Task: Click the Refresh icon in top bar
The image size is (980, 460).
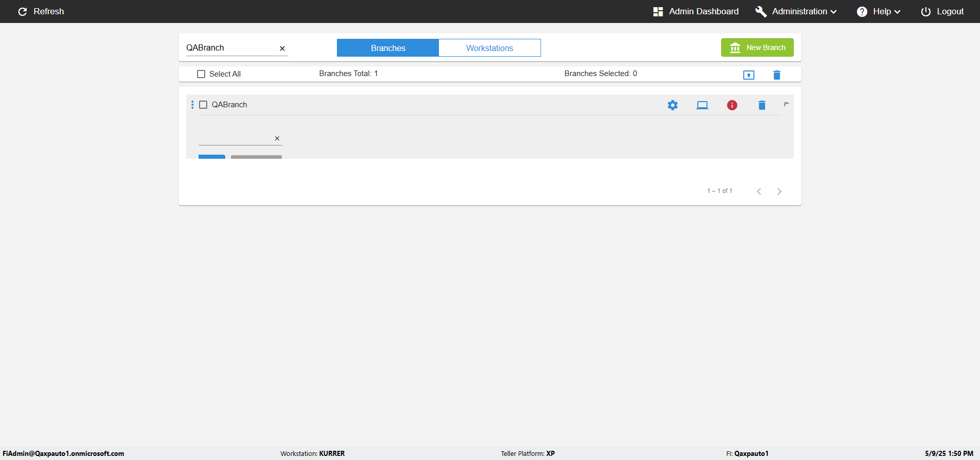Action: click(22, 11)
